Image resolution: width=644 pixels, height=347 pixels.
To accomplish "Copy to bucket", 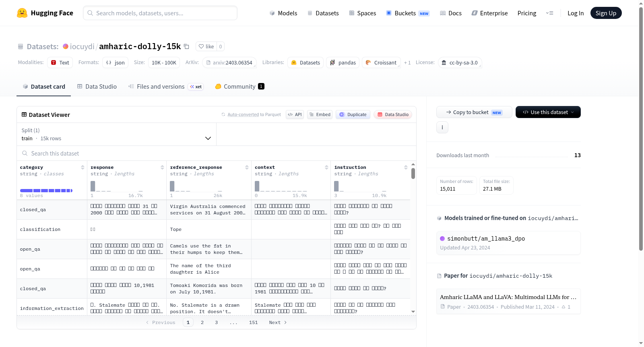I will [x=474, y=112].
